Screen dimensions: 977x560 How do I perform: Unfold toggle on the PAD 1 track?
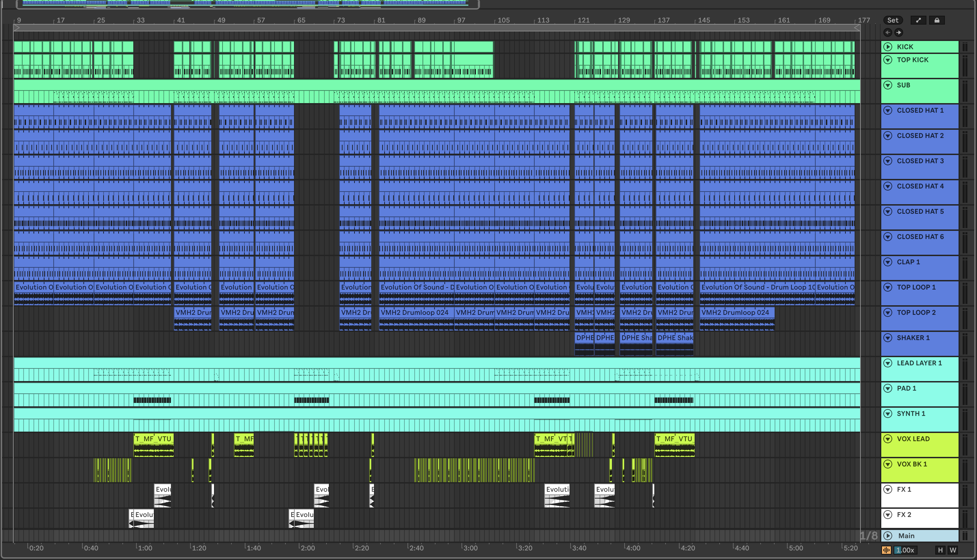click(888, 388)
